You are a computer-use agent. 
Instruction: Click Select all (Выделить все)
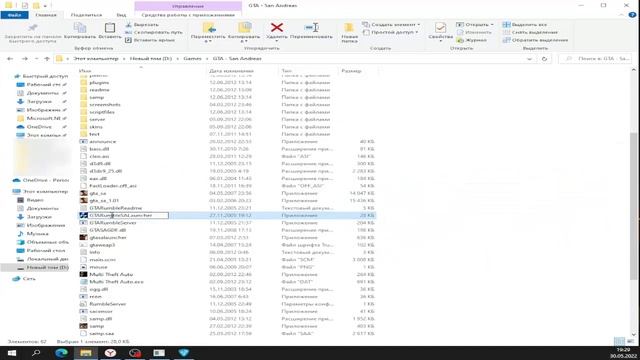pyautogui.click(x=525, y=24)
